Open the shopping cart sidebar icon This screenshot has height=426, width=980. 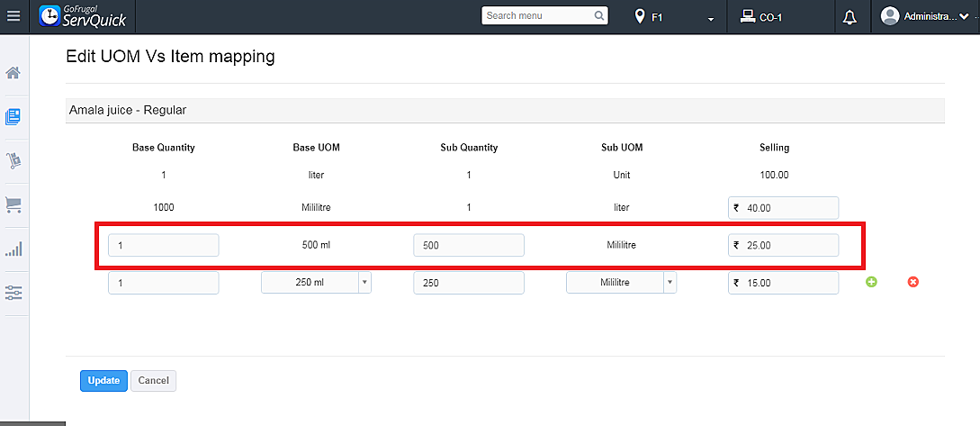pyautogui.click(x=13, y=205)
